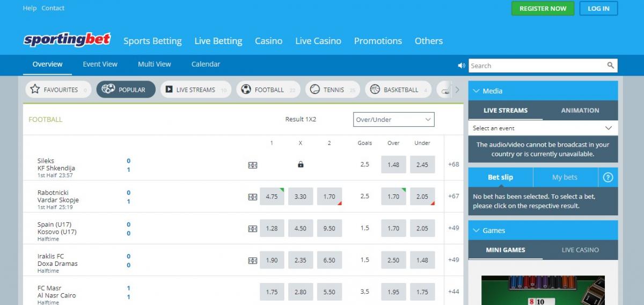The height and width of the screenshot is (305, 644).
Task: Toggle the sound speaker icon
Action: [461, 66]
